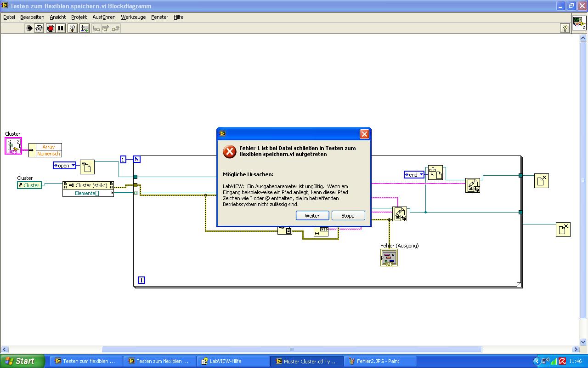Click the VI connector icon in the top-right corner
Viewport: 588px width, 368px height.
tap(579, 23)
